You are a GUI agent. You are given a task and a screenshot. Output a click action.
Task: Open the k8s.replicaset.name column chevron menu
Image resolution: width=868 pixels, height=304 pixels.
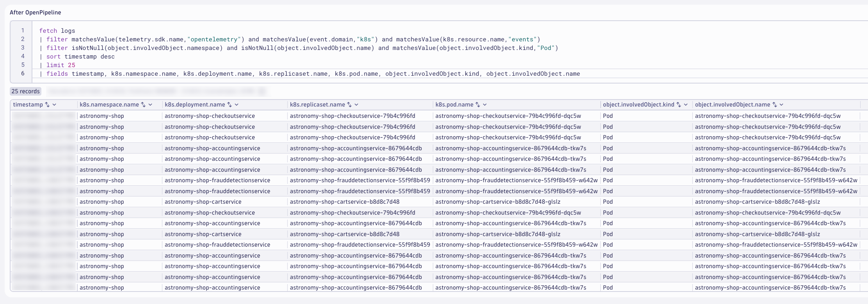coord(356,105)
